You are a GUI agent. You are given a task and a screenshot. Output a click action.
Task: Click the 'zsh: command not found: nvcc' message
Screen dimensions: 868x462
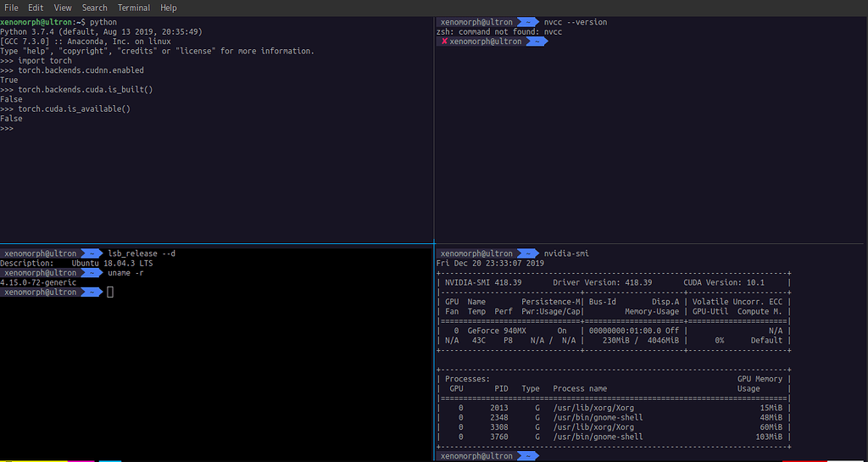[498, 32]
